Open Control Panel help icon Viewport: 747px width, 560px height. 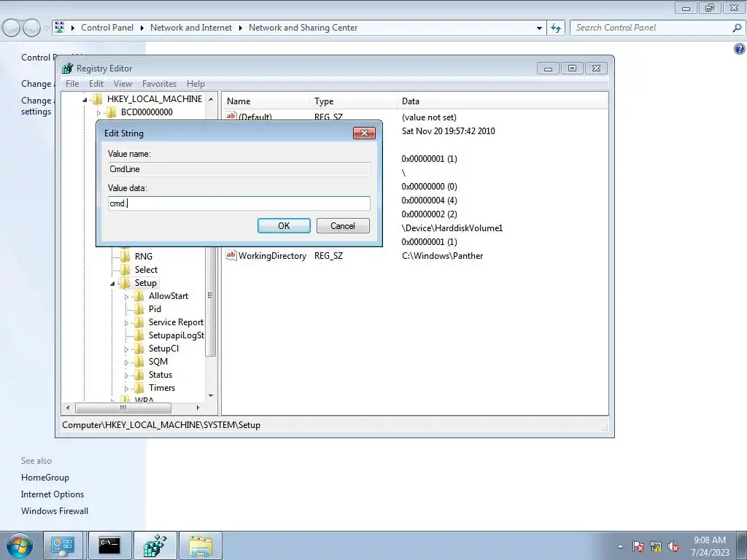tap(740, 49)
